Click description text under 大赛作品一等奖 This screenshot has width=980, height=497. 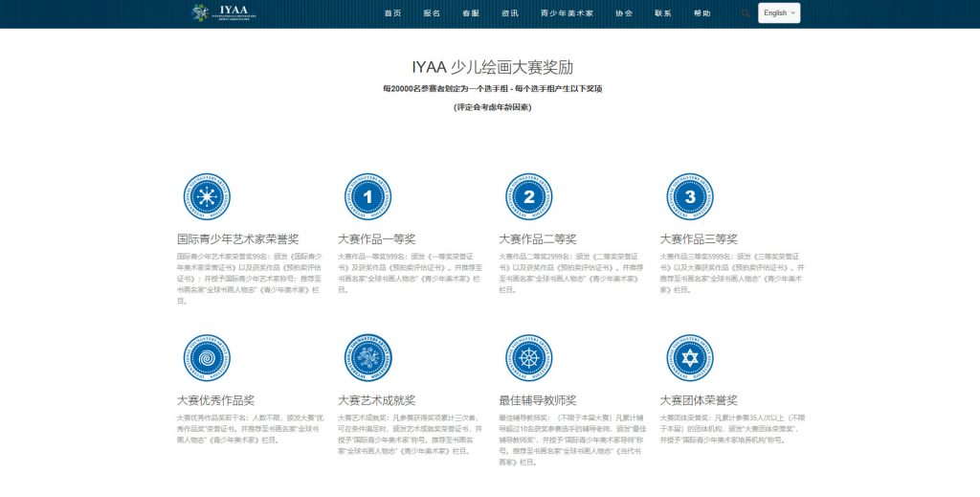click(x=410, y=273)
